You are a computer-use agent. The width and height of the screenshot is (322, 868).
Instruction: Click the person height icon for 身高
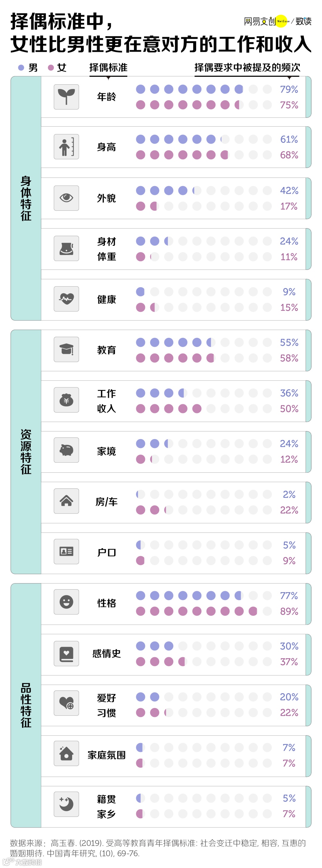(66, 147)
